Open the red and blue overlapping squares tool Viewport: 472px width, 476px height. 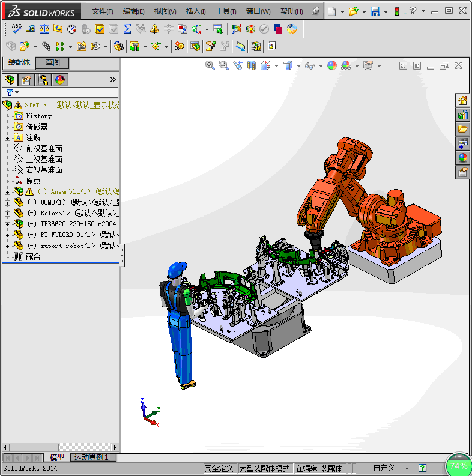(278, 29)
